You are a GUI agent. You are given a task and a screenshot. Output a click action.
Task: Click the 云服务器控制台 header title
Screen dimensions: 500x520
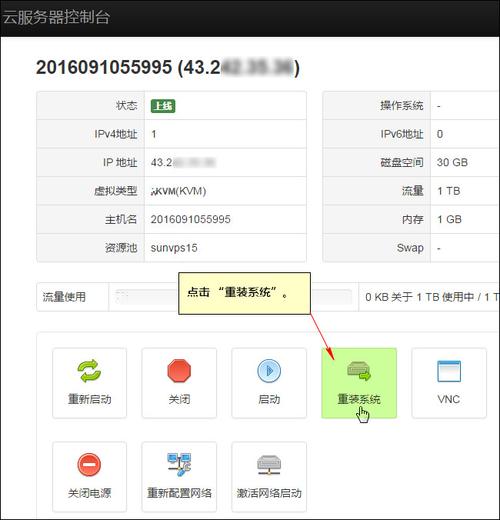[56, 17]
